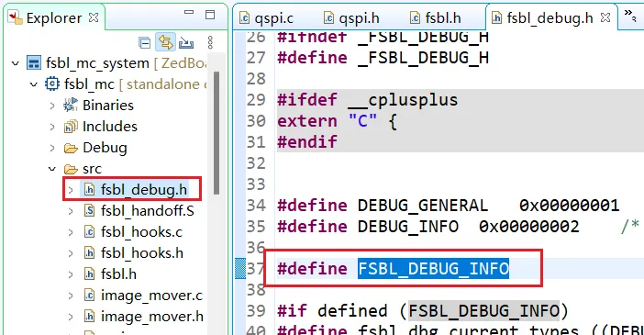The image size is (644, 335).
Task: Maximize the Explorer panel
Action: click(x=210, y=15)
